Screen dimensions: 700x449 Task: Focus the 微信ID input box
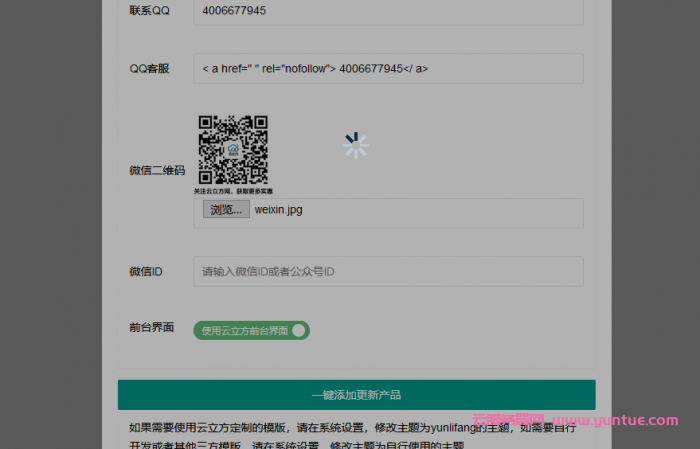pyautogui.click(x=388, y=271)
